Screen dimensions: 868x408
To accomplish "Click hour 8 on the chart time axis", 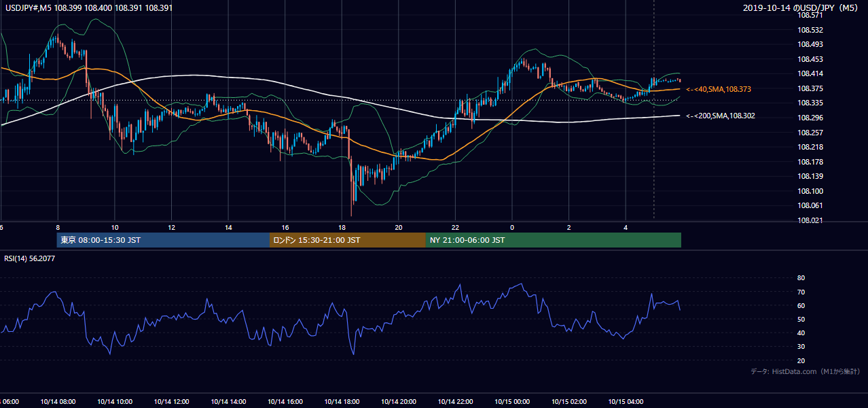I will click(58, 228).
